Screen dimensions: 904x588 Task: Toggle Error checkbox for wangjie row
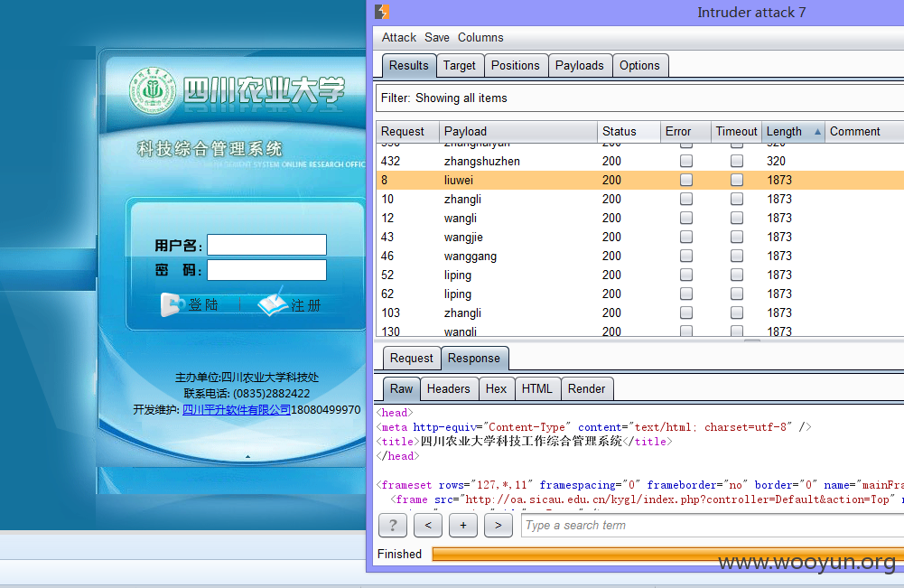click(686, 237)
